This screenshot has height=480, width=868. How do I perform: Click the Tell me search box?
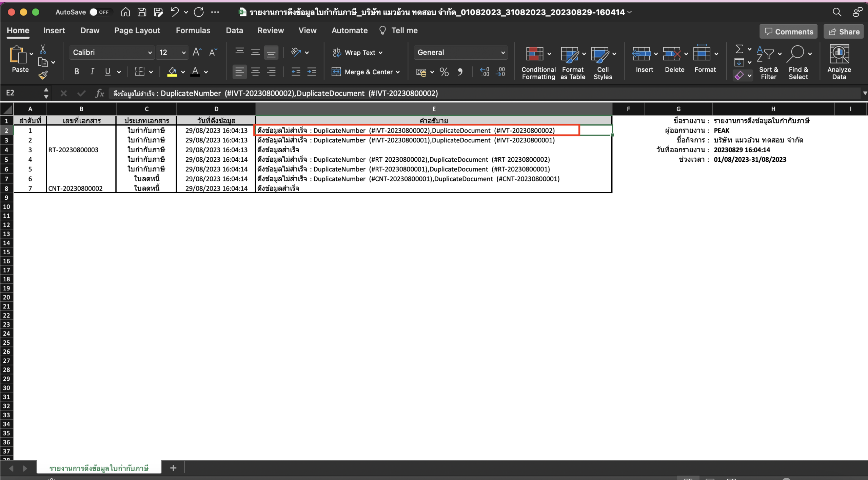398,31
